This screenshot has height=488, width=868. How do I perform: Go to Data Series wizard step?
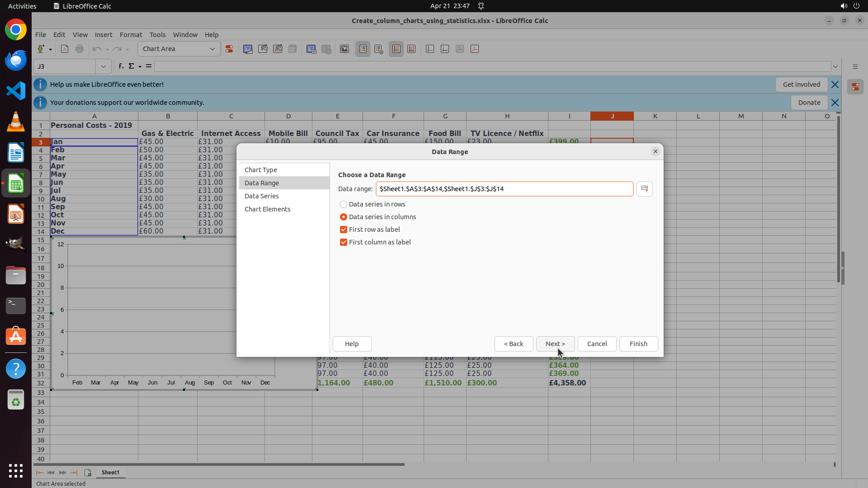point(261,196)
